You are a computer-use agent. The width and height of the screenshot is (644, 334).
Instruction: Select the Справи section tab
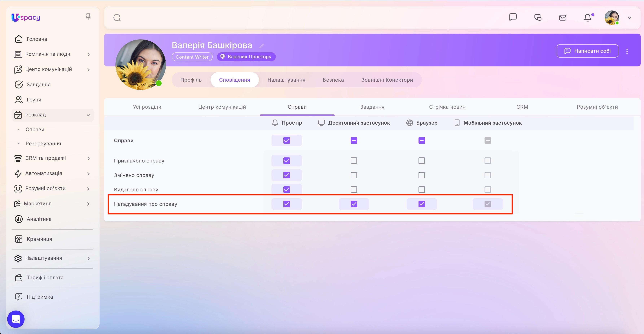297,107
